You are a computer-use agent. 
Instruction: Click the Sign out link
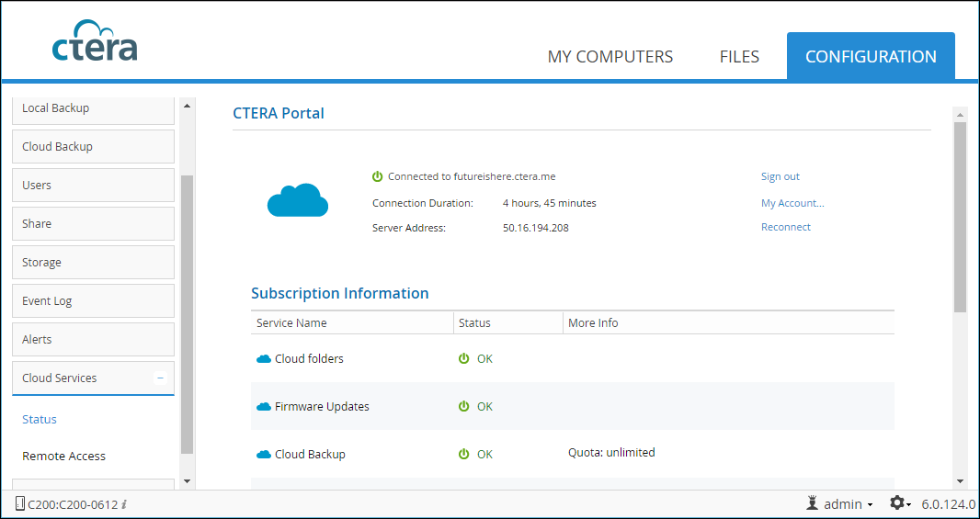pyautogui.click(x=780, y=176)
